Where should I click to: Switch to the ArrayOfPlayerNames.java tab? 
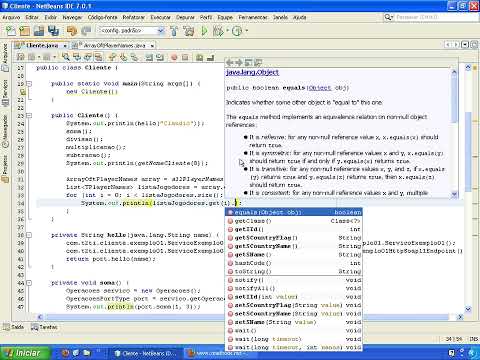(114, 45)
